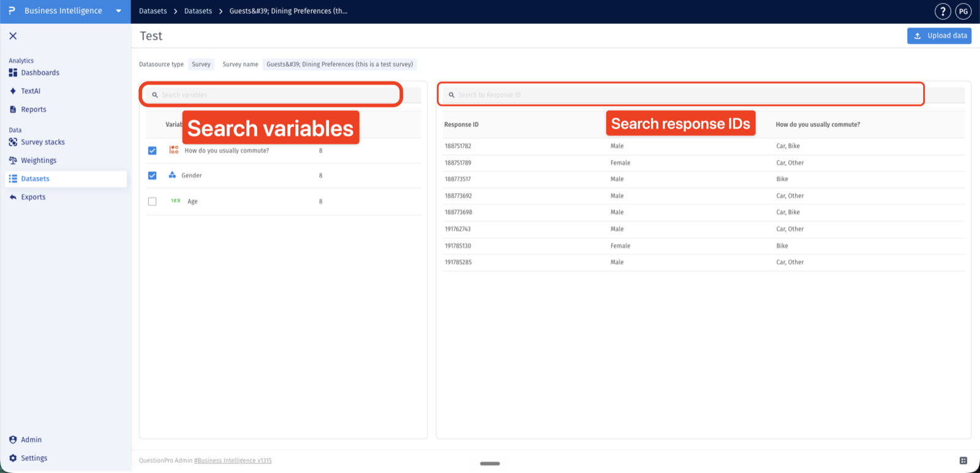This screenshot has width=980, height=473.
Task: Click Car, Bike value in row 188751782
Action: point(788,146)
